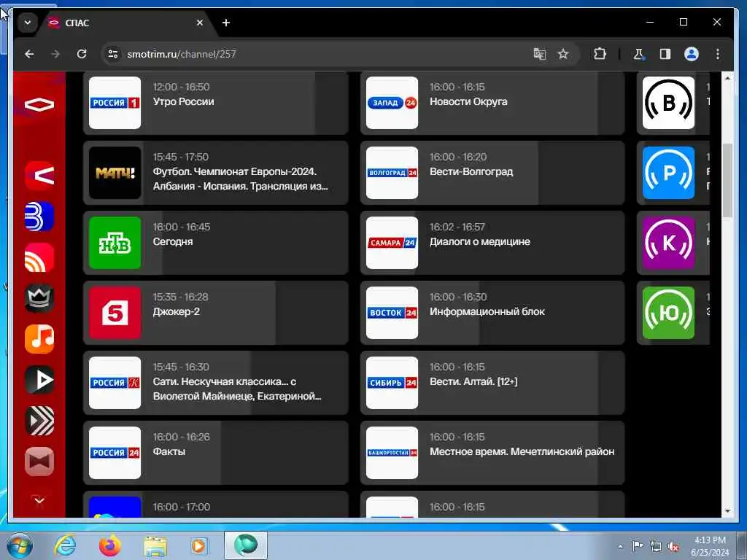Screen dimensions: 747x560
Task: Open the Chrome profile avatar
Action: 692,54
